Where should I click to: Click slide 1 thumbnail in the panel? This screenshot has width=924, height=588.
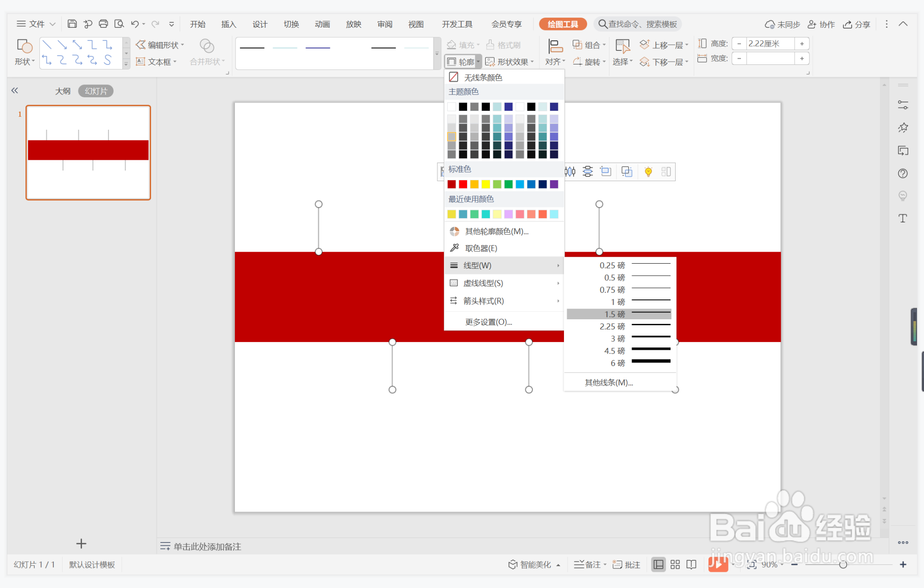tap(88, 152)
